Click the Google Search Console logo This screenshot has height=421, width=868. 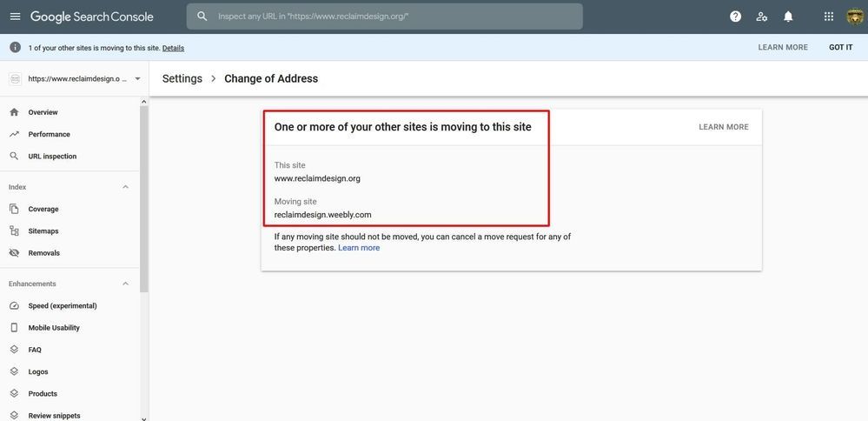[x=92, y=17]
